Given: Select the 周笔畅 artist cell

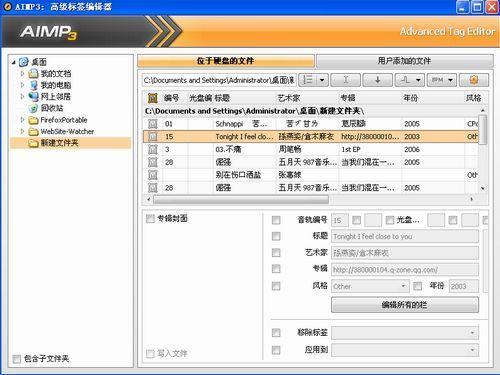Looking at the screenshot, I should coord(307,149).
